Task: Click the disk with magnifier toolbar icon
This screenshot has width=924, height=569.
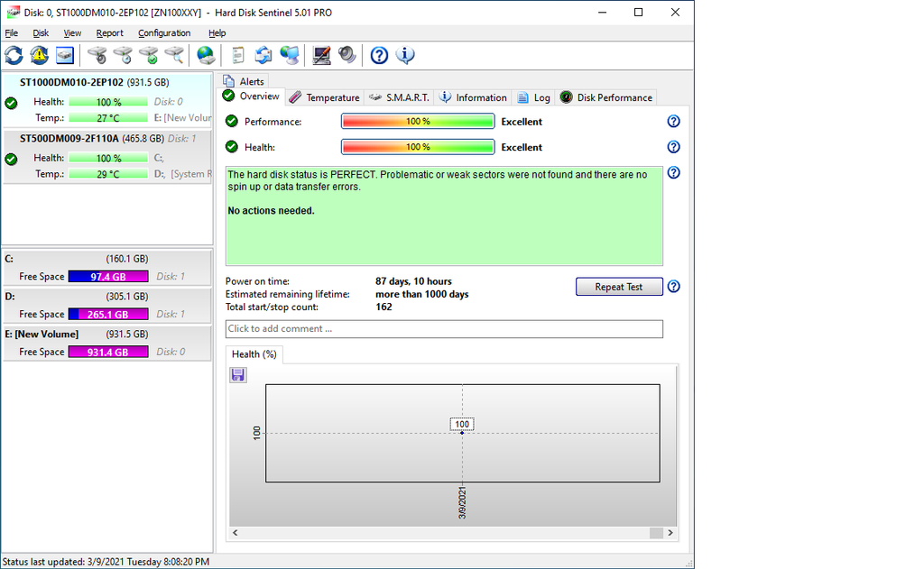Action: click(x=174, y=56)
